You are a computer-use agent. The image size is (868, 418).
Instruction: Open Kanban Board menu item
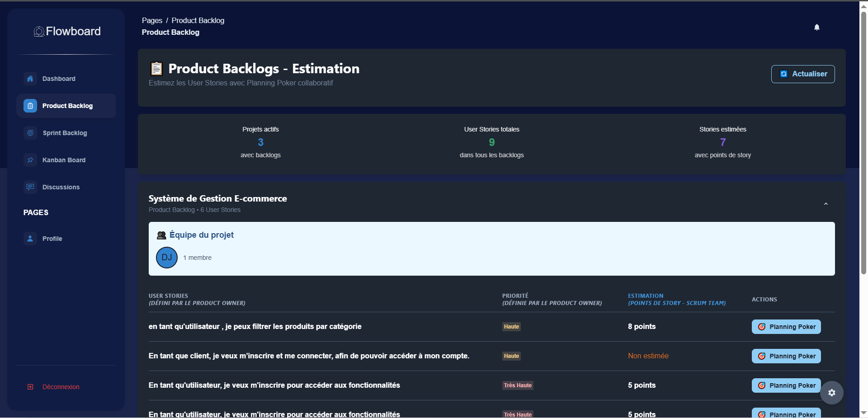tap(66, 160)
